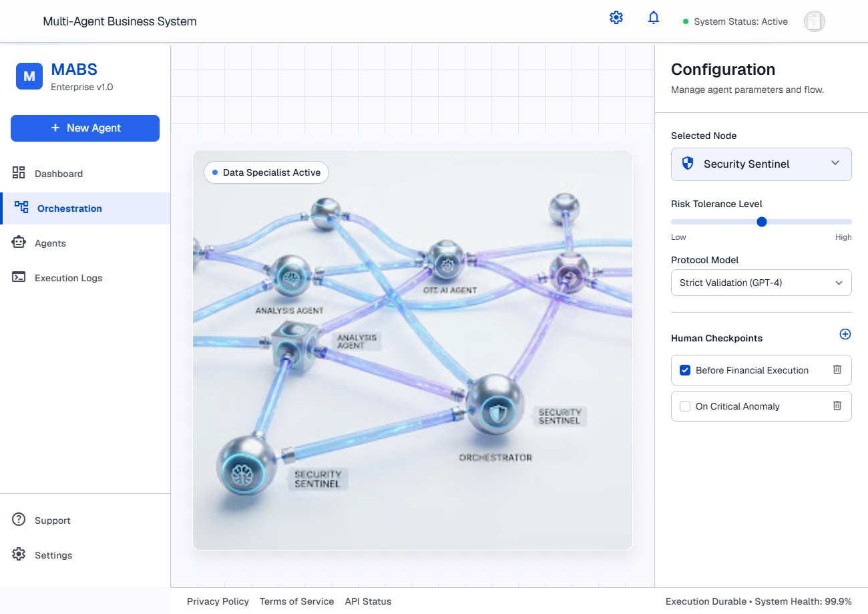Click the Execution Logs terminal icon
Viewport: 868px width, 614px height.
coord(19,277)
